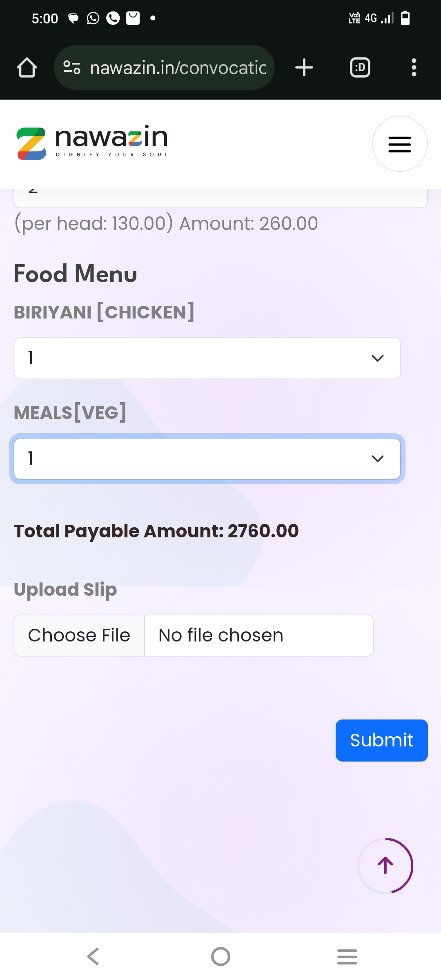Tap the scroll-to-top arrow button
The width and height of the screenshot is (441, 980).
385,866
